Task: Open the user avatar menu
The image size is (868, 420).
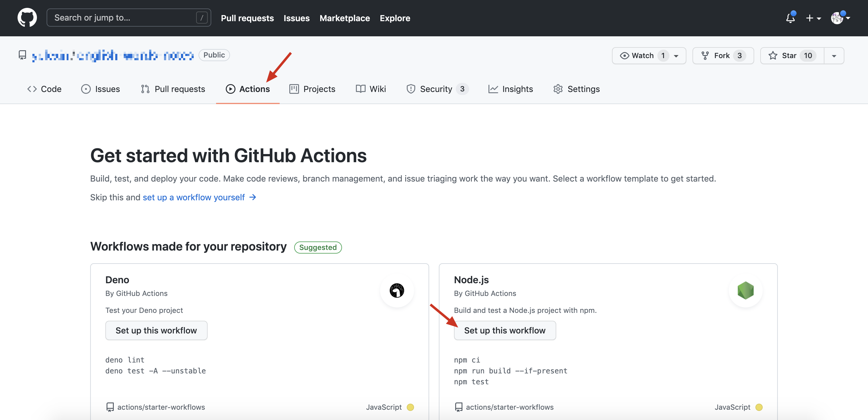Action: 840,18
